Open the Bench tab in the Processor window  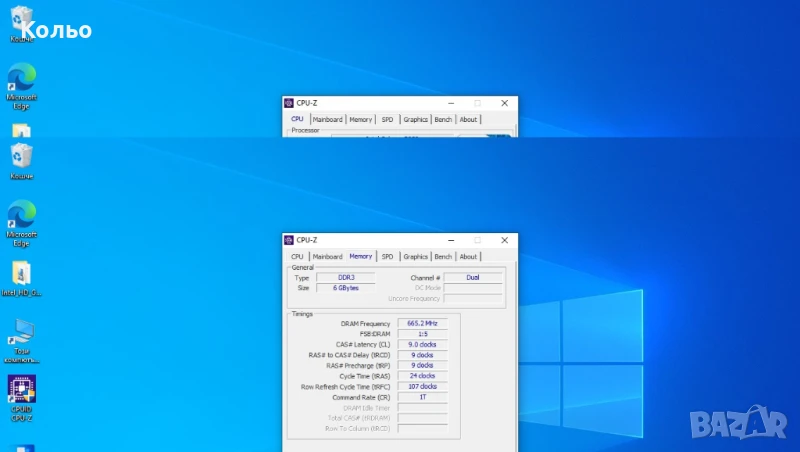(x=443, y=120)
